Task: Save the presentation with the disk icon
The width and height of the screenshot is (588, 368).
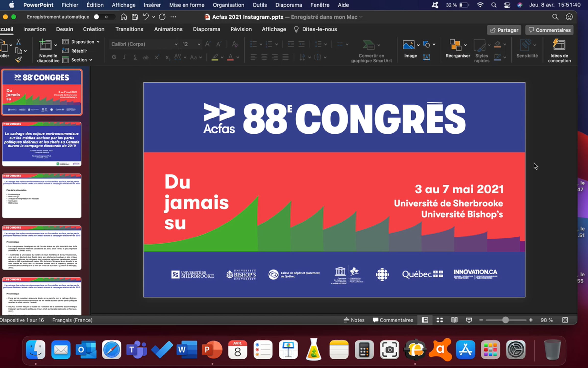Action: (135, 17)
